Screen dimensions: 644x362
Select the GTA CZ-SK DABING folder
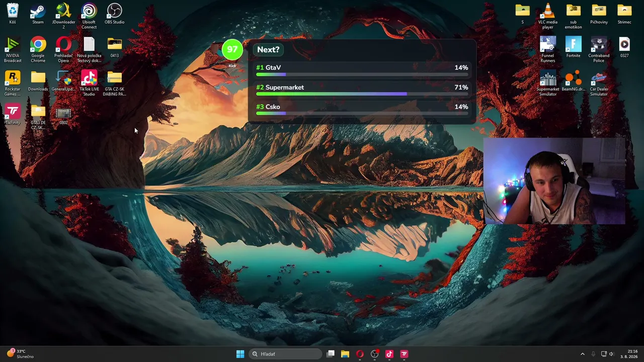(115, 83)
